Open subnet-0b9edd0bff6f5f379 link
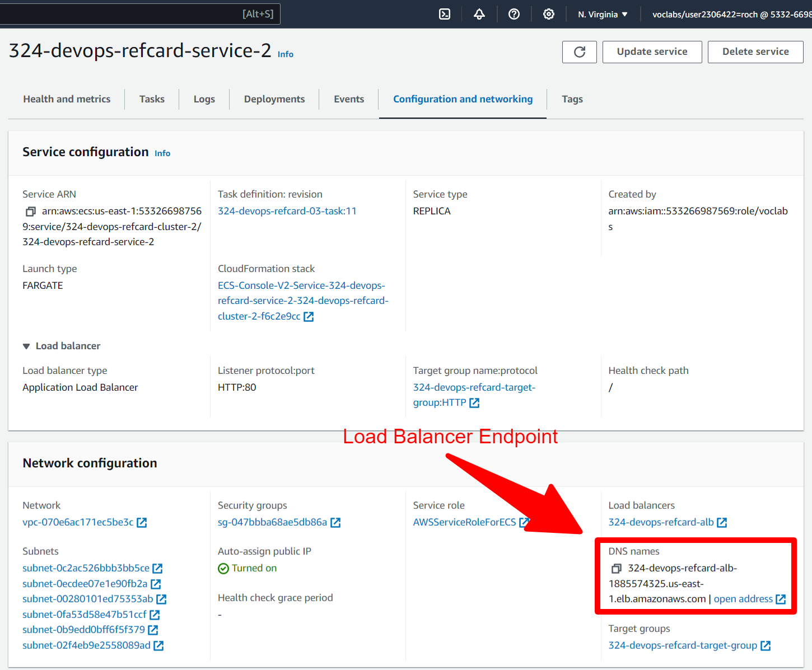 (84, 630)
